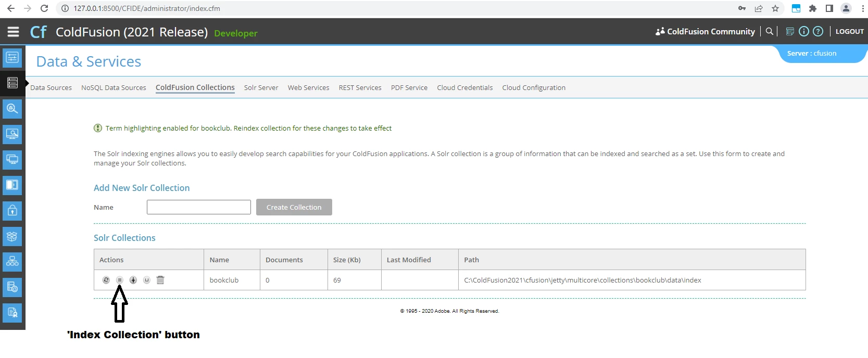This screenshot has width=868, height=358.
Task: Click the figure-in-circle action icon for bookclub
Action: tap(133, 280)
